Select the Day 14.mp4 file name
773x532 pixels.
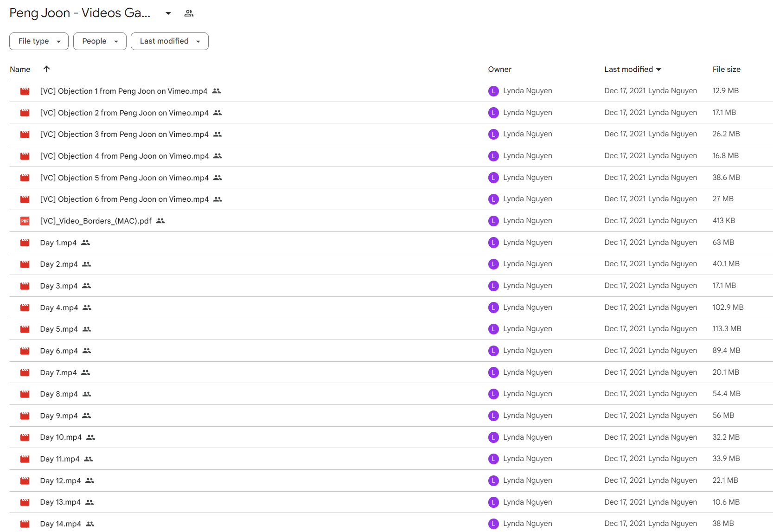[x=60, y=524]
